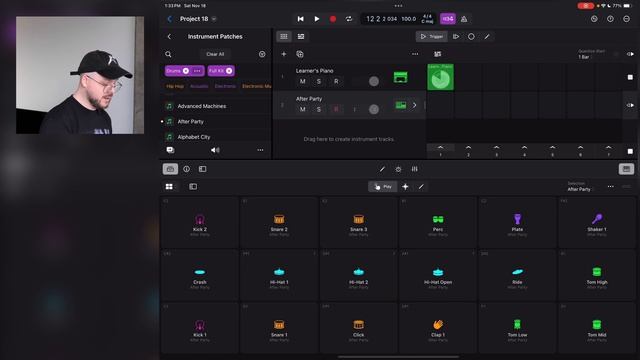
Task: Start playback with the Play button
Action: click(317, 19)
